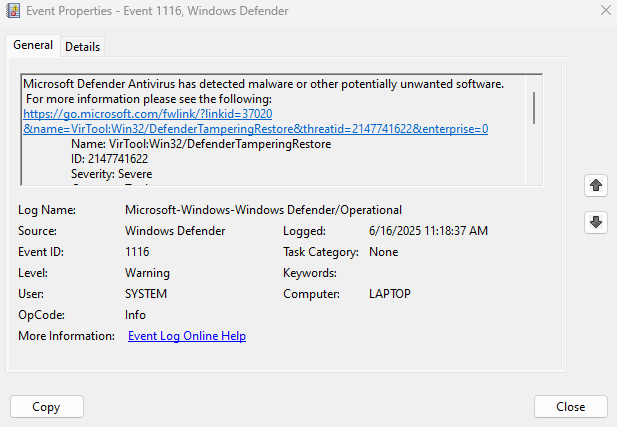The height and width of the screenshot is (427, 617).
Task: Close the Event Properties window with X
Action: tap(606, 10)
